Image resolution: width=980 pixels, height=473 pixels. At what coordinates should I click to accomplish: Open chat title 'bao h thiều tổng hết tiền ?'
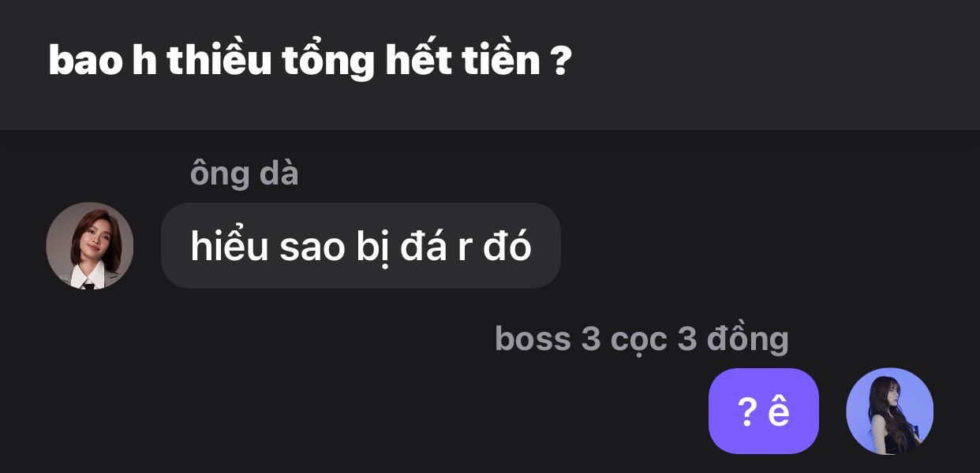click(x=309, y=61)
